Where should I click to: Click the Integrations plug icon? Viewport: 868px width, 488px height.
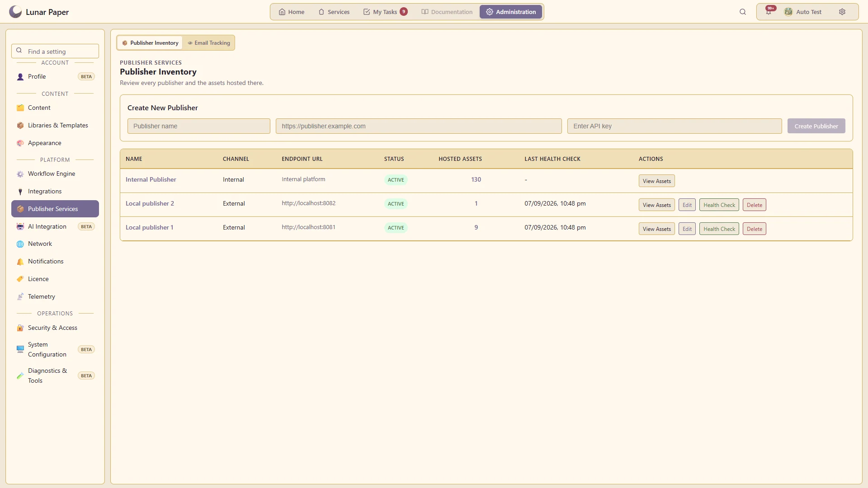(x=20, y=192)
